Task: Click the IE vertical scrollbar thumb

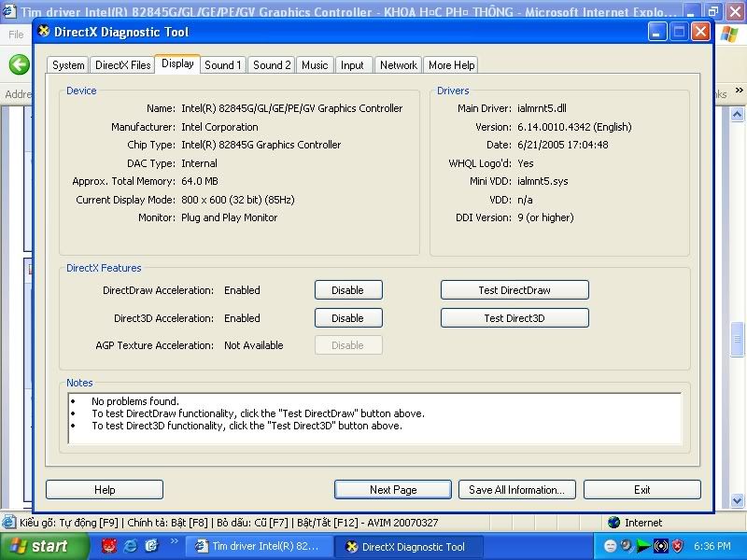Action: click(737, 339)
